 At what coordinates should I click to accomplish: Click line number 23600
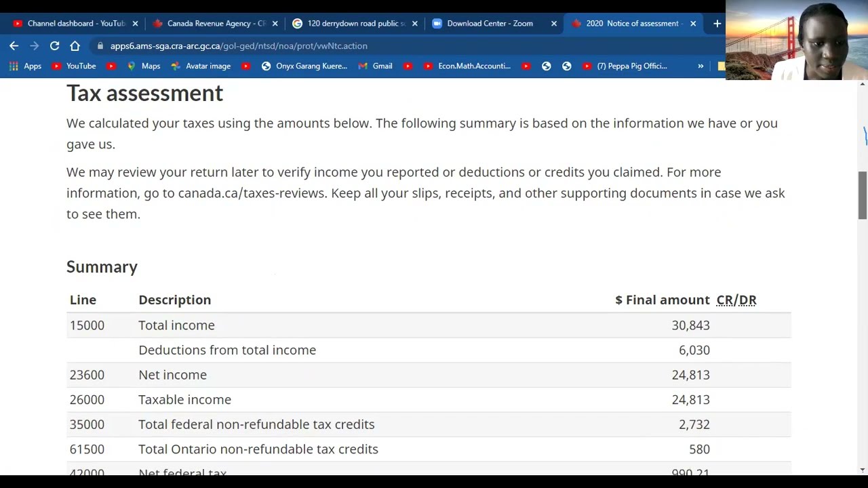[x=87, y=375]
